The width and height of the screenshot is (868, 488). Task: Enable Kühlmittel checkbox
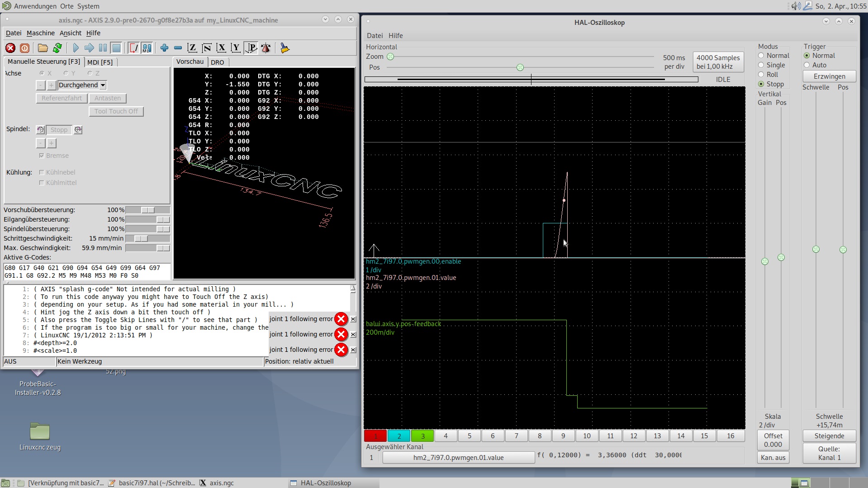[x=42, y=183]
